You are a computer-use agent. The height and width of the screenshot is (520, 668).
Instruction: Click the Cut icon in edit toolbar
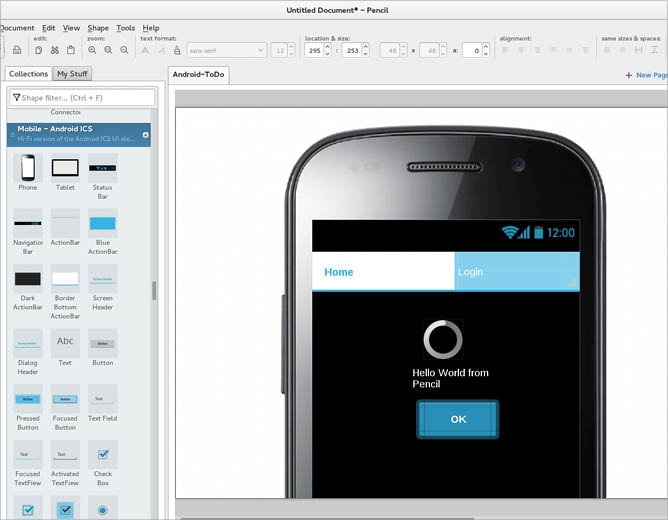(x=55, y=49)
